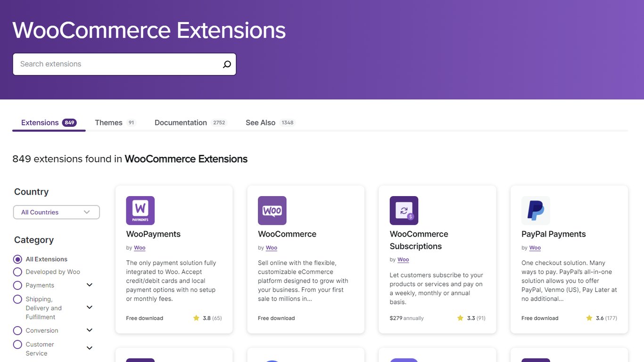Click Free download on PayPal Payments
This screenshot has width=644, height=362.
click(x=539, y=318)
